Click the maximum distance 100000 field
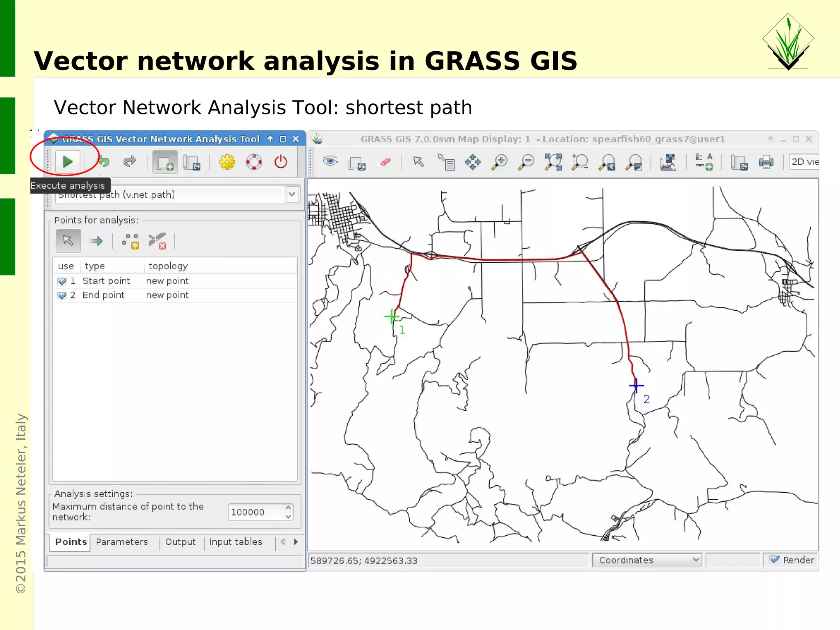This screenshot has width=840, height=630. (256, 512)
